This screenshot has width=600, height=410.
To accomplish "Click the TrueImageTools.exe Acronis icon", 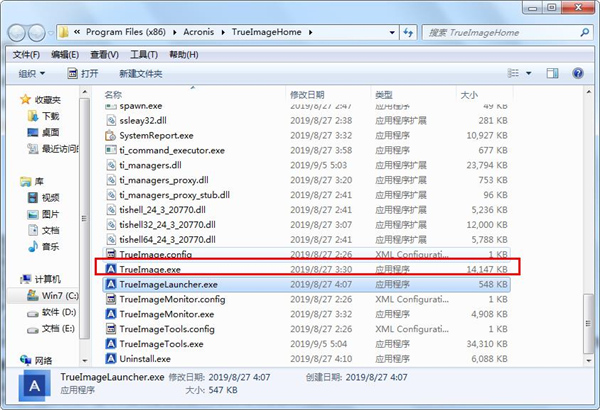I will click(x=111, y=344).
